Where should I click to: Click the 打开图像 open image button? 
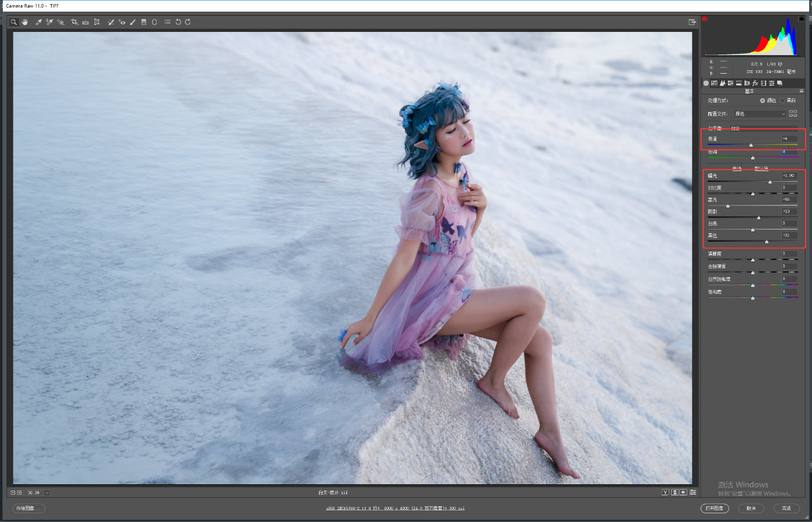tap(715, 508)
